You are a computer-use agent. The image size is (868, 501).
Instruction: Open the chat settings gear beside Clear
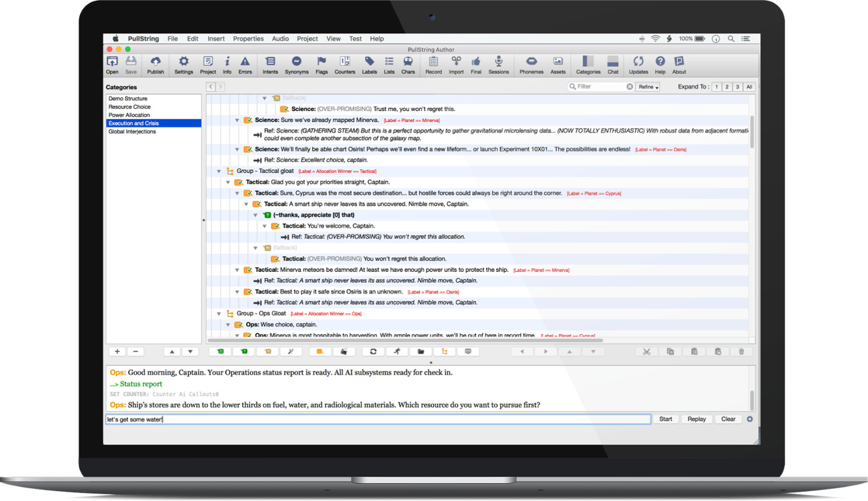(x=750, y=419)
